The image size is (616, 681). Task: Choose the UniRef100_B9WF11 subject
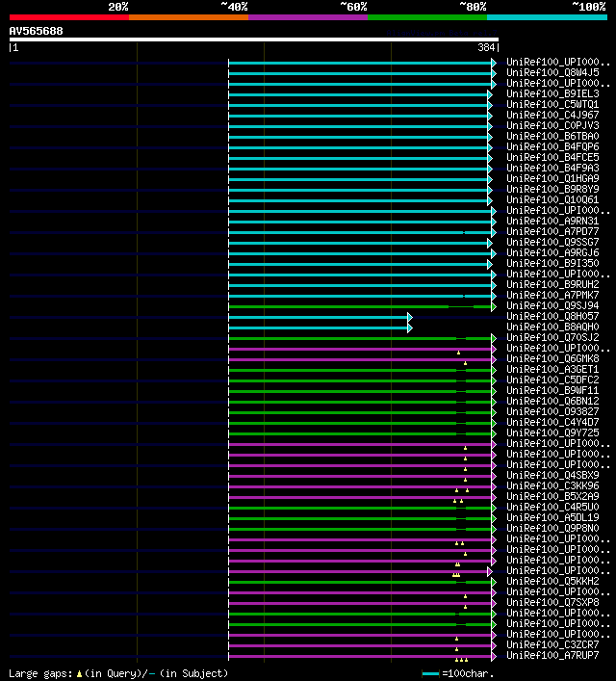pyautogui.click(x=552, y=390)
